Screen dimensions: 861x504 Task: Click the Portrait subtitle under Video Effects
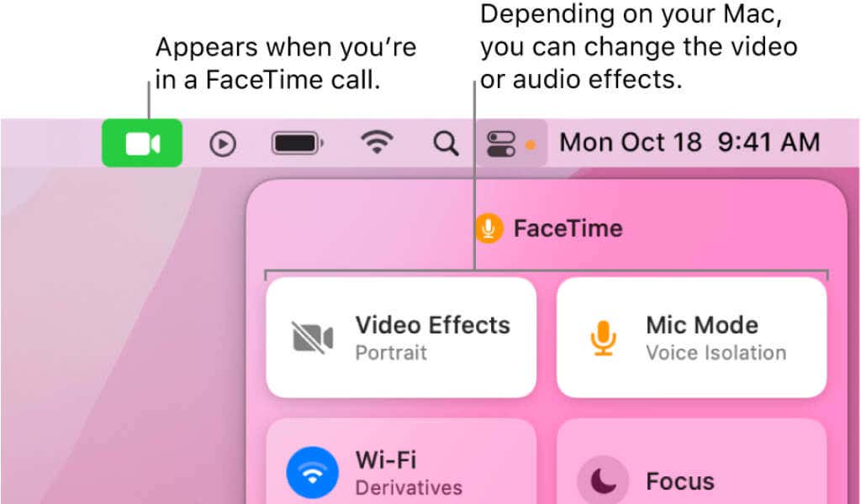click(x=391, y=353)
